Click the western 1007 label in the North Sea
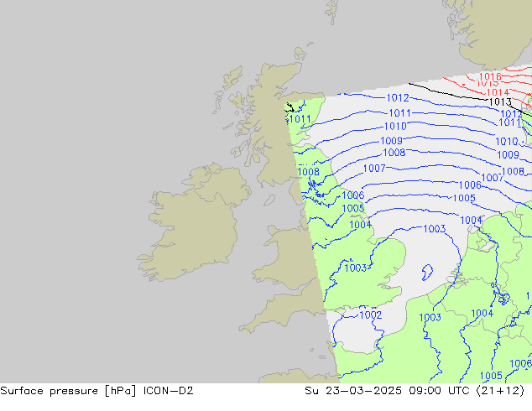Viewport: 532px width, 411px height. (374, 169)
